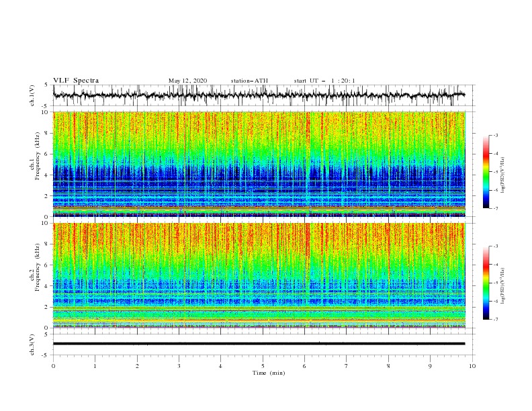Click the time axis tick label "1"
The image size is (532, 411).
pos(95,366)
